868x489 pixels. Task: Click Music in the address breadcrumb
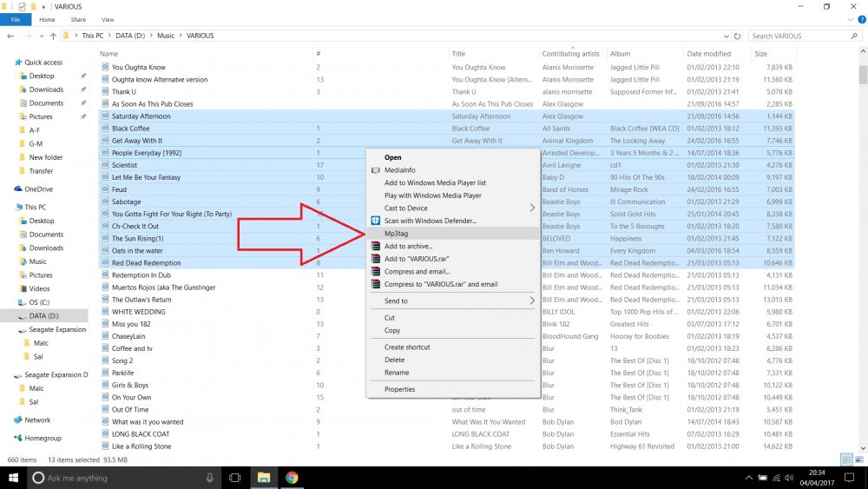pos(166,36)
